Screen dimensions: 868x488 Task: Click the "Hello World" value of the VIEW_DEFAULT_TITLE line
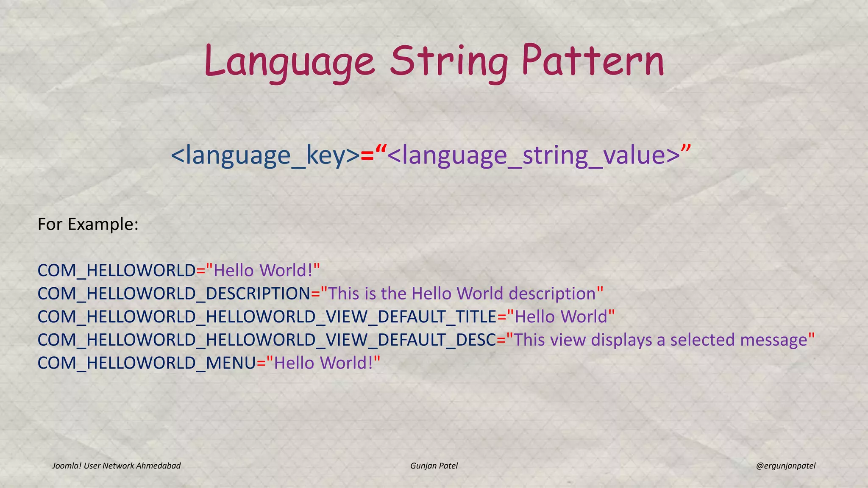[561, 317]
